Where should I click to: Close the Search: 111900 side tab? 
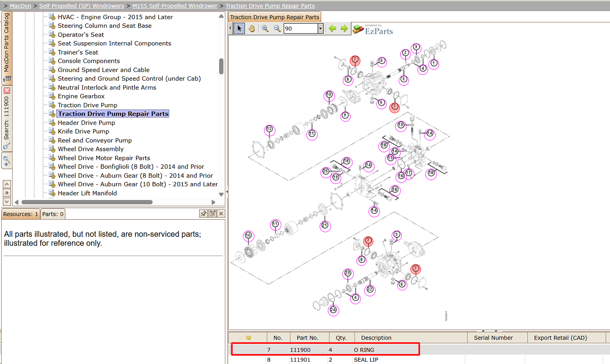pos(7,90)
